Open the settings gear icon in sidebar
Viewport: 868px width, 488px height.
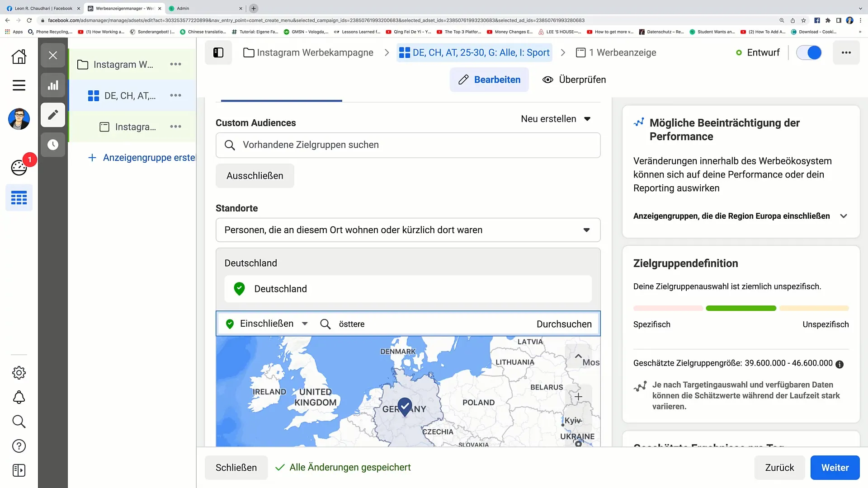point(19,373)
